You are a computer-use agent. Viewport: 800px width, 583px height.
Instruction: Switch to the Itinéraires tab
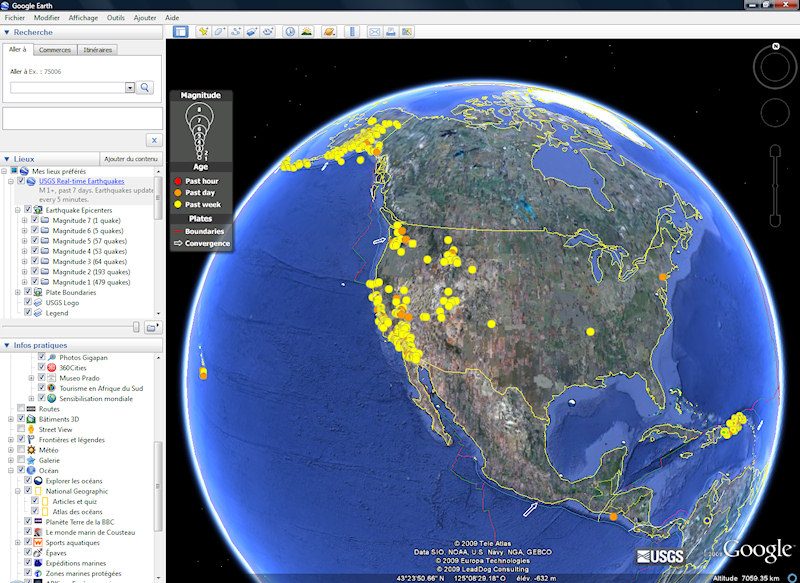click(97, 50)
